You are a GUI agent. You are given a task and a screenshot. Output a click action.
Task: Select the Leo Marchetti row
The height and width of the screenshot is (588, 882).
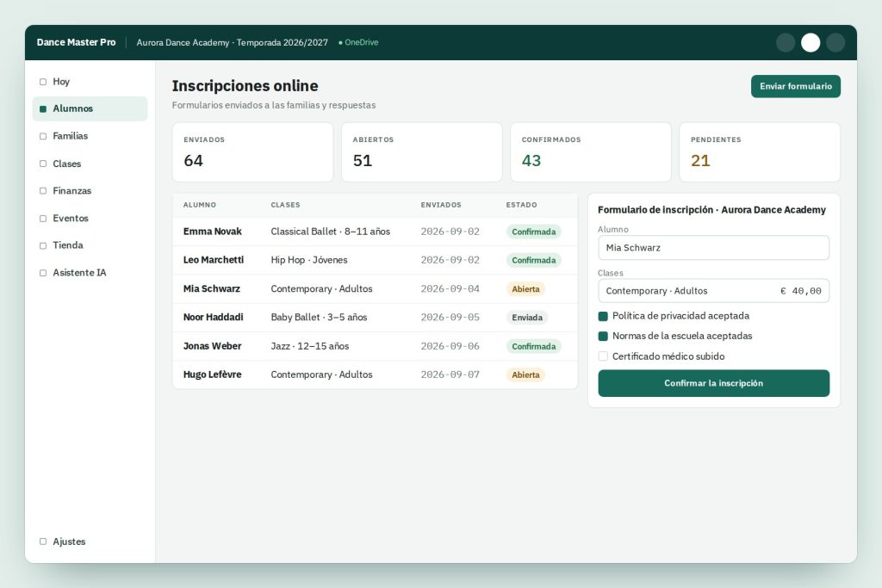pyautogui.click(x=375, y=260)
